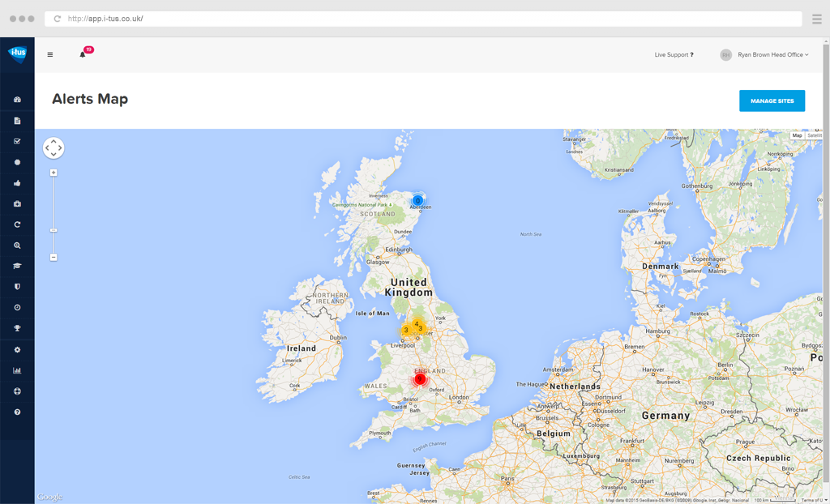The height and width of the screenshot is (504, 830).
Task: Click the map zoom slider handle
Action: pos(53,230)
